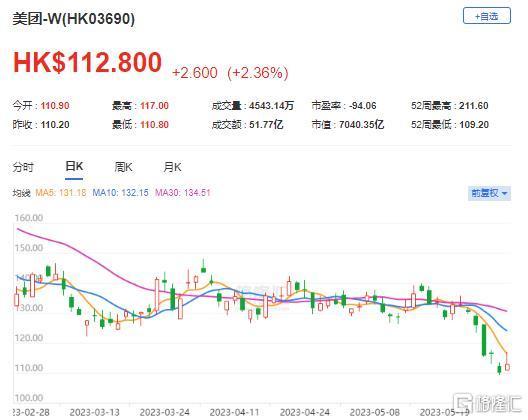The image size is (528, 420).
Task: Click the MA30: 134.51 legend label
Action: point(183,193)
